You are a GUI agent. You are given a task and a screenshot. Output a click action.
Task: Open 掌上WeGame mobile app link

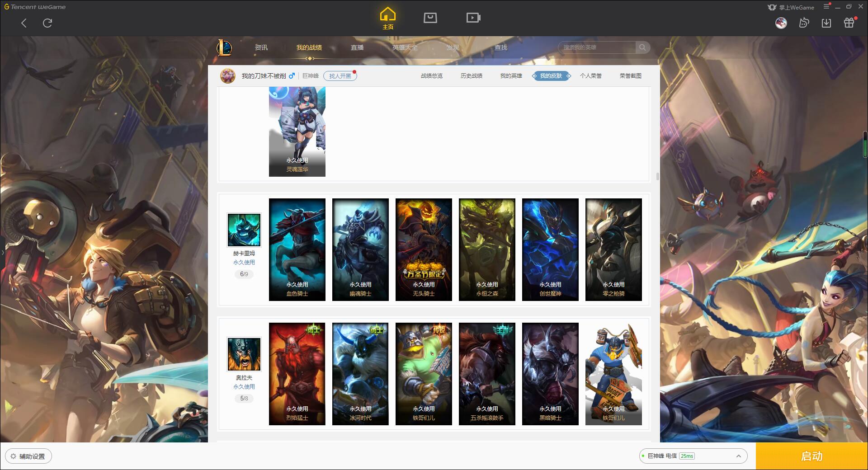click(x=791, y=7)
